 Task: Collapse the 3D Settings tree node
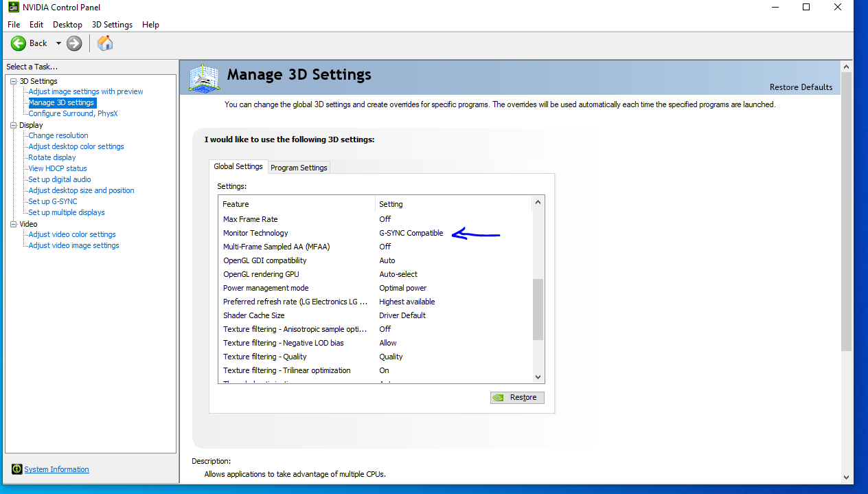coord(13,81)
